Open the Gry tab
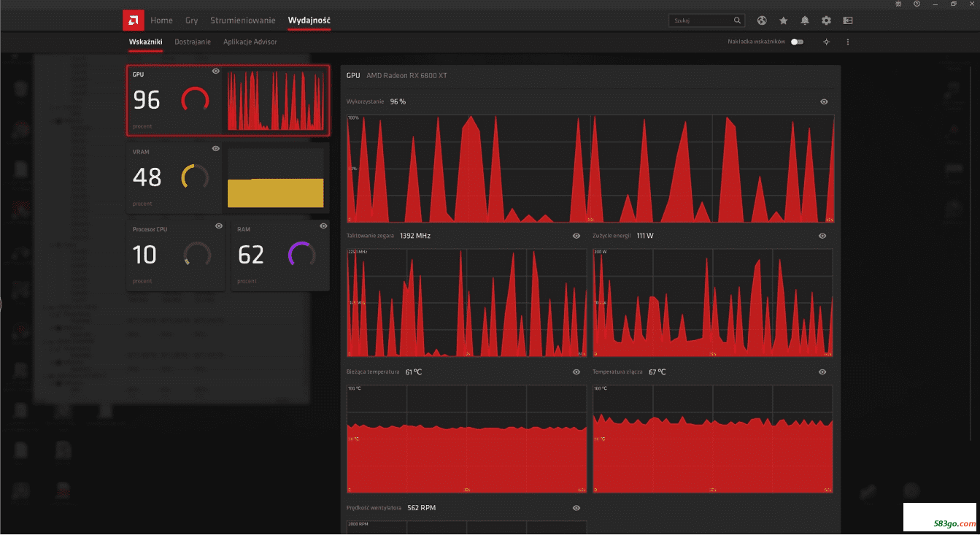The height and width of the screenshot is (535, 980). (191, 20)
